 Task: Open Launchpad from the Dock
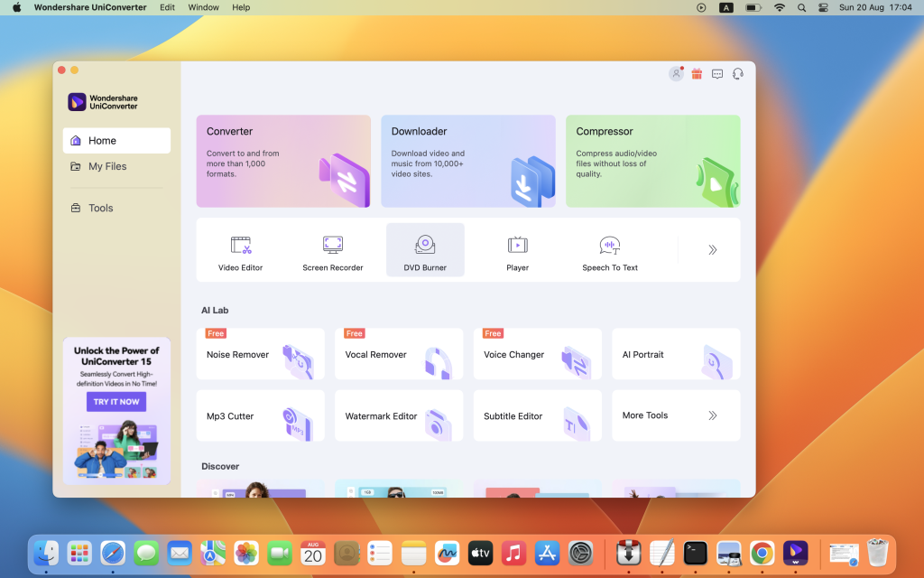(x=79, y=554)
